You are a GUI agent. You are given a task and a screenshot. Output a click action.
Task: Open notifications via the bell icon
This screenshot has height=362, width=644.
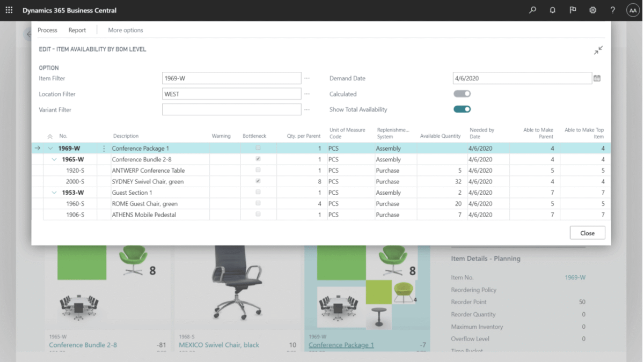[552, 10]
